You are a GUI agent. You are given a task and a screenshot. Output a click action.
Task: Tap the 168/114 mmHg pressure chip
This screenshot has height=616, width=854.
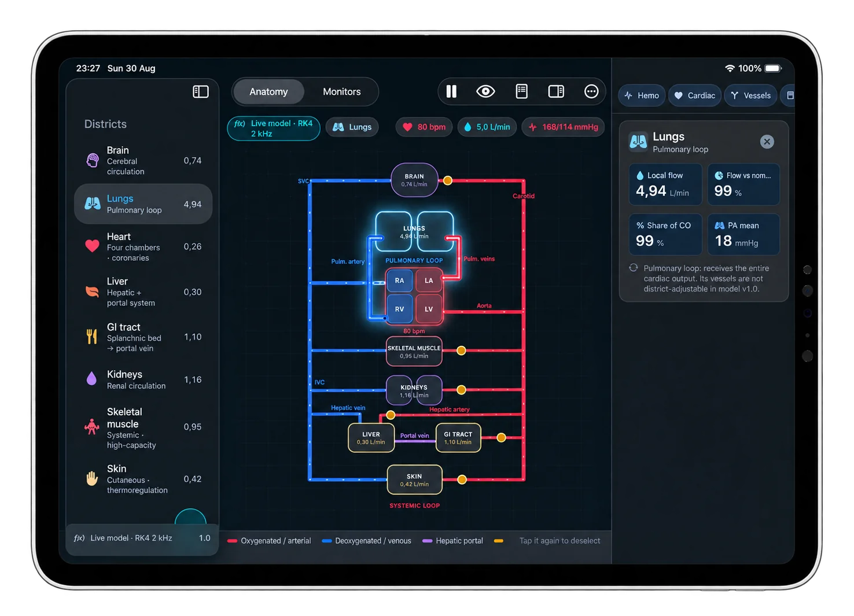564,127
